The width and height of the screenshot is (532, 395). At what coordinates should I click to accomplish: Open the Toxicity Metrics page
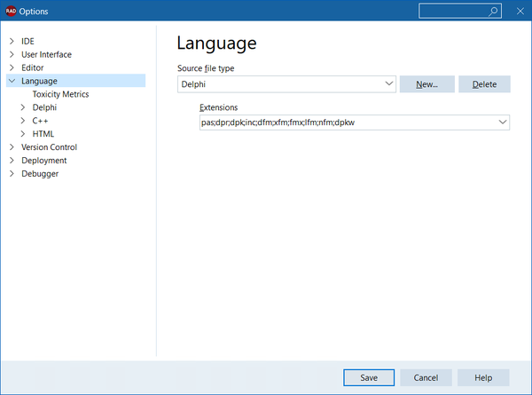[60, 94]
